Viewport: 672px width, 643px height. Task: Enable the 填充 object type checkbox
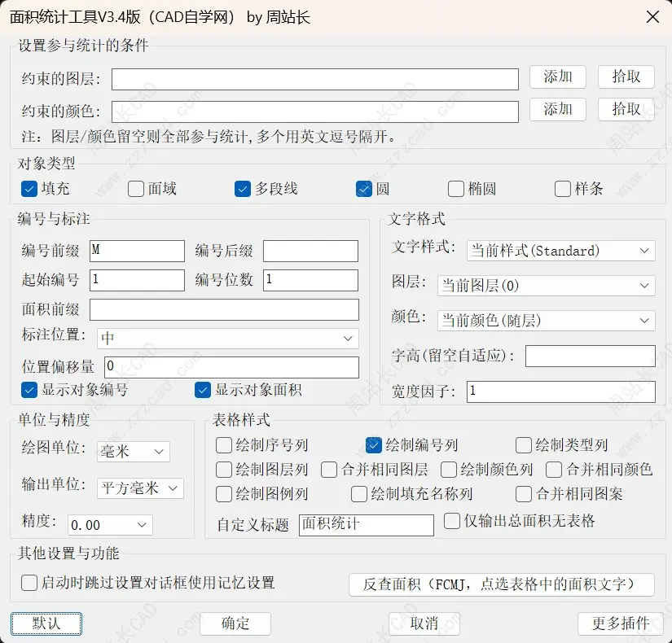click(29, 189)
